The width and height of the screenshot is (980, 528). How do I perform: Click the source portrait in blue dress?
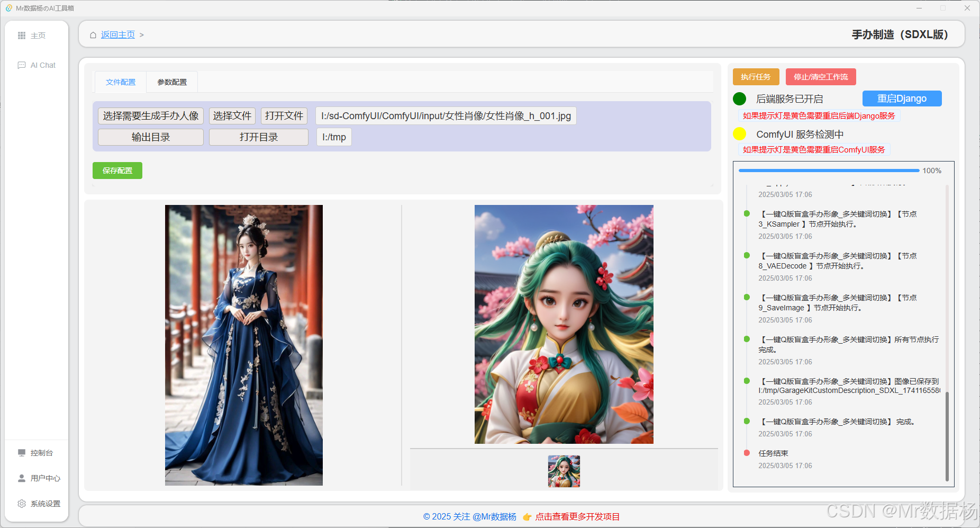(x=244, y=345)
